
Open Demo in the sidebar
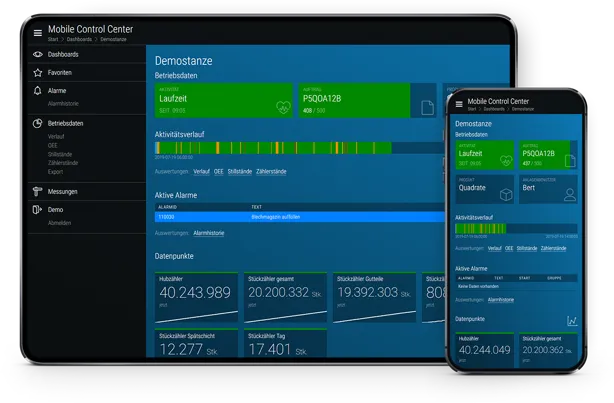point(55,210)
